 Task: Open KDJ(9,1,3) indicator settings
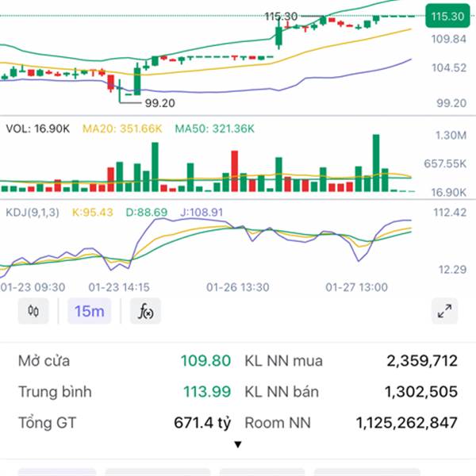click(33, 212)
